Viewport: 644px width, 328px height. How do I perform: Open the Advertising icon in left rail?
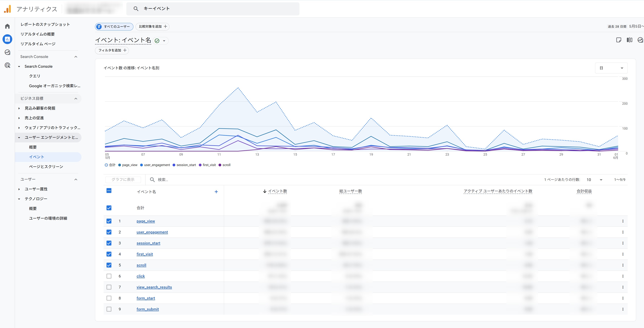tap(8, 65)
